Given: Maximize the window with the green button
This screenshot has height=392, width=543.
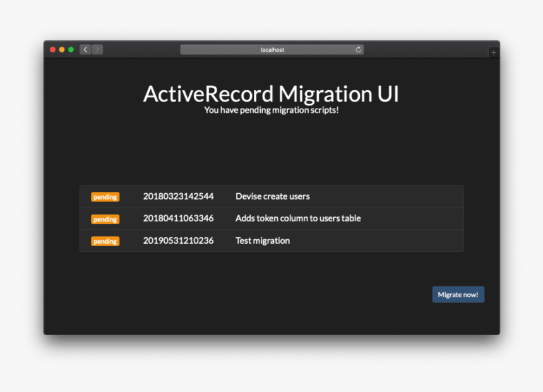Looking at the screenshot, I should [x=71, y=49].
